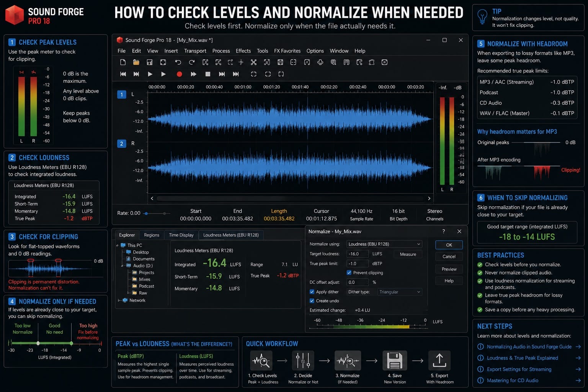Viewport: 588px width, 392px height.
Task: Click the Export upload workflow icon
Action: pyautogui.click(x=439, y=361)
